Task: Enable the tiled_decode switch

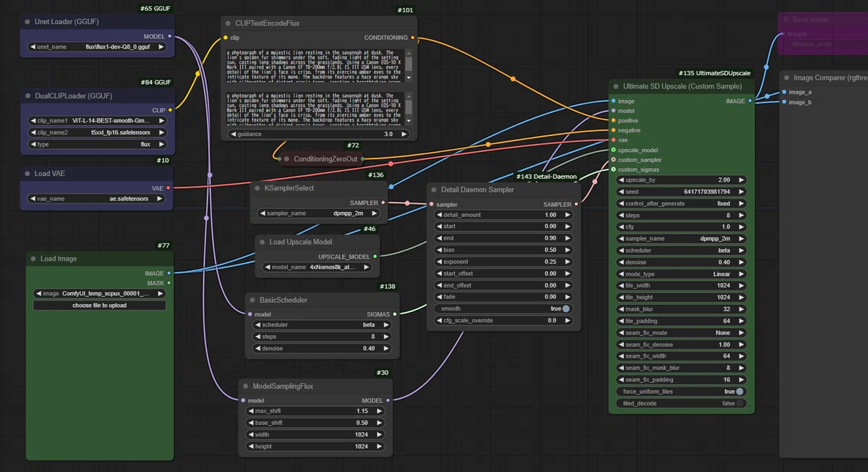Action: tap(739, 403)
